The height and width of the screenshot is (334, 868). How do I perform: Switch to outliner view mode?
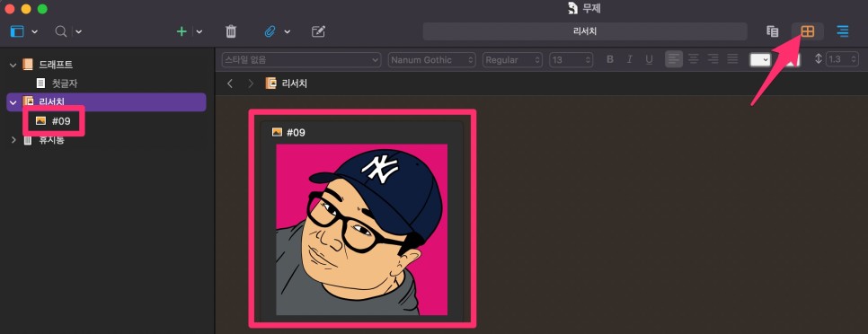[x=843, y=31]
